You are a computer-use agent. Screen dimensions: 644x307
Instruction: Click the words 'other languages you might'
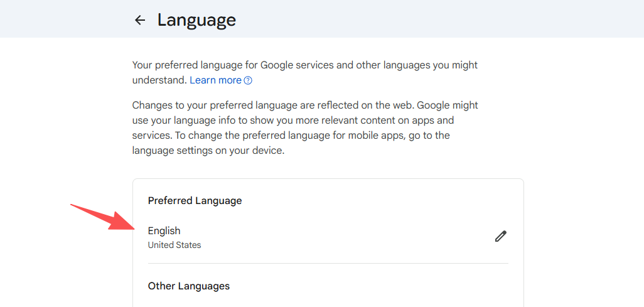tap(416, 65)
